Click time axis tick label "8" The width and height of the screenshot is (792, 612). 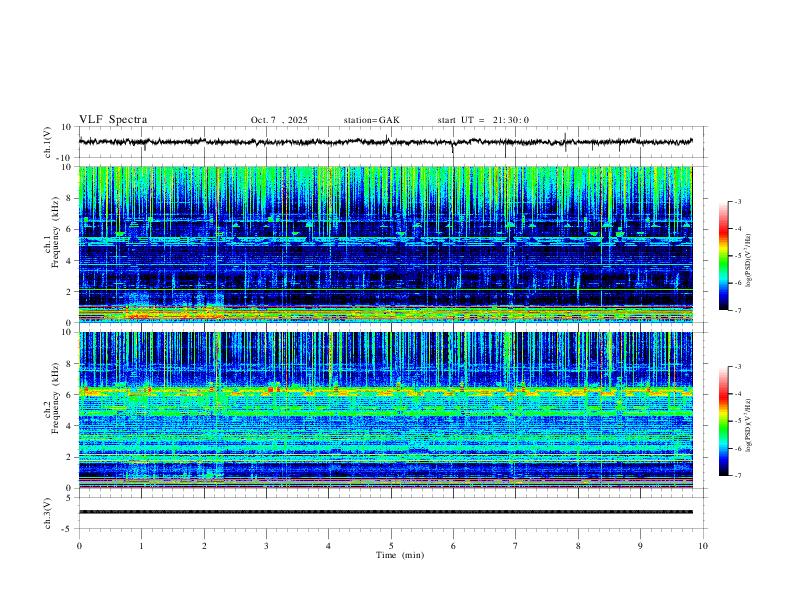click(578, 546)
